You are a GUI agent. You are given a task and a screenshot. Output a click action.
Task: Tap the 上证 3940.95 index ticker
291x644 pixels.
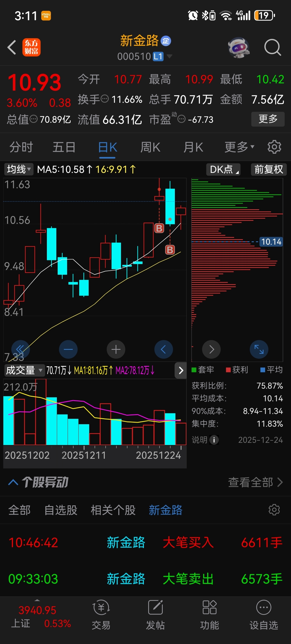click(x=41, y=616)
